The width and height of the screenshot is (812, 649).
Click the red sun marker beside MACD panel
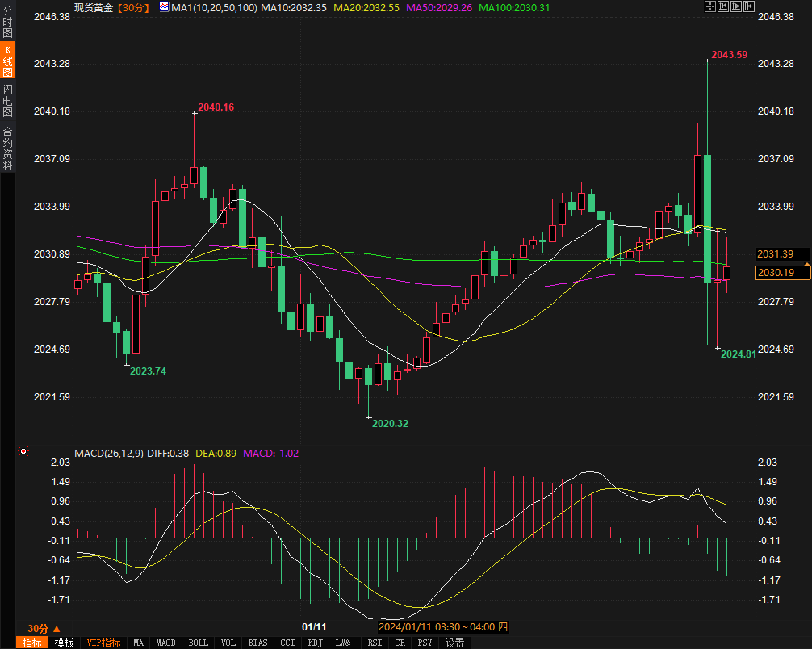[23, 452]
